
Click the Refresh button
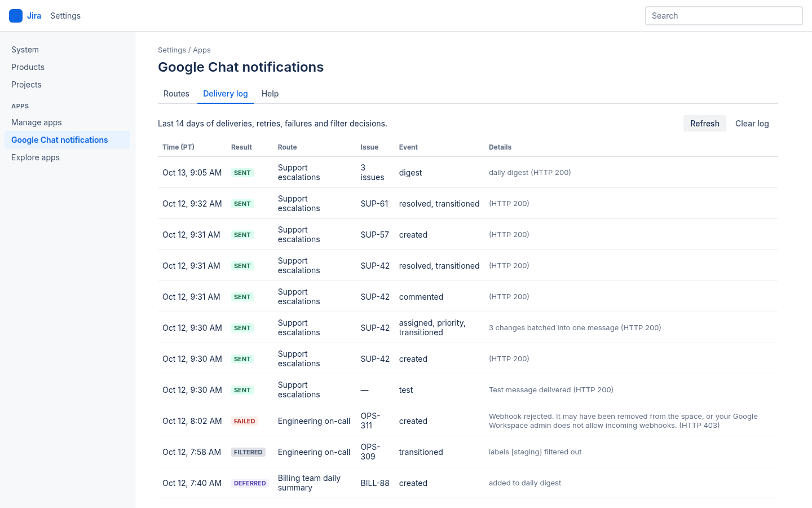coord(705,124)
